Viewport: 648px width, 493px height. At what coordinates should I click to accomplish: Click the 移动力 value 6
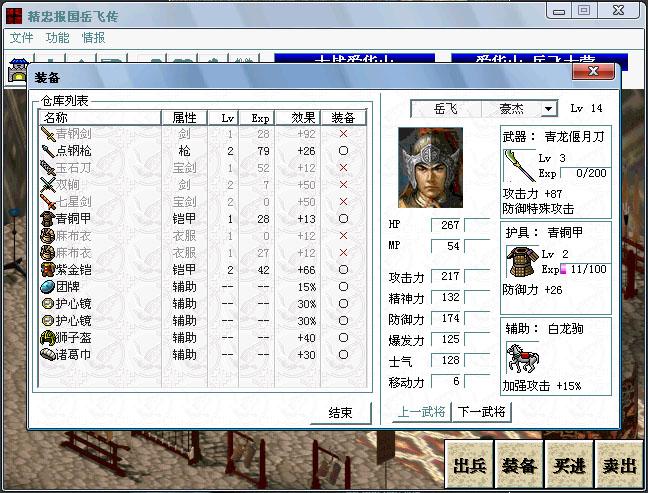coord(446,381)
